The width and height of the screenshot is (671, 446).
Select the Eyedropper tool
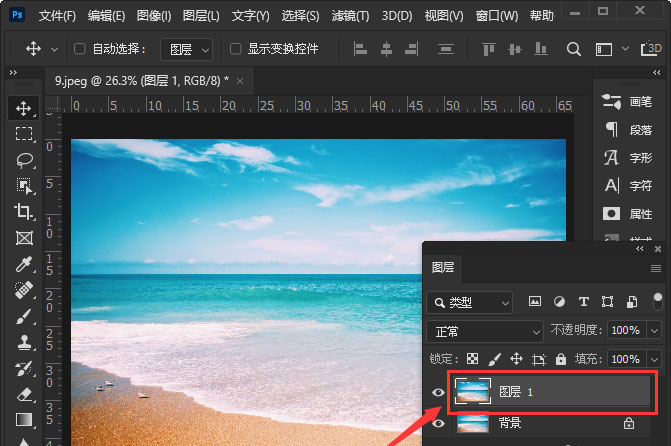pyautogui.click(x=24, y=264)
